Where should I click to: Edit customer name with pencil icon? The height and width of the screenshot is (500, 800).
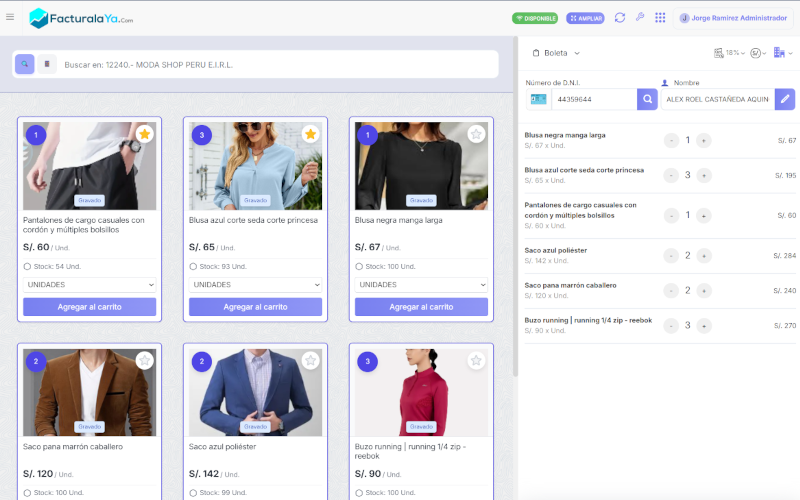tap(785, 99)
